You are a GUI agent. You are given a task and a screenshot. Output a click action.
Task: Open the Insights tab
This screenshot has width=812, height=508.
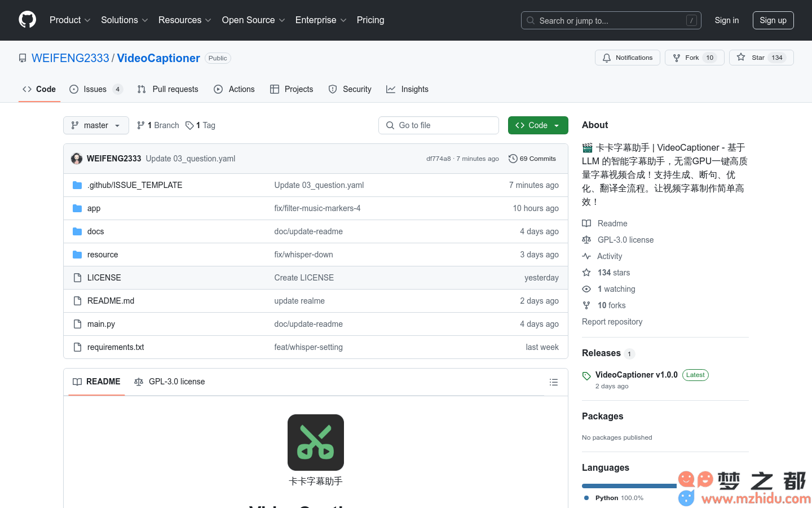tap(407, 89)
